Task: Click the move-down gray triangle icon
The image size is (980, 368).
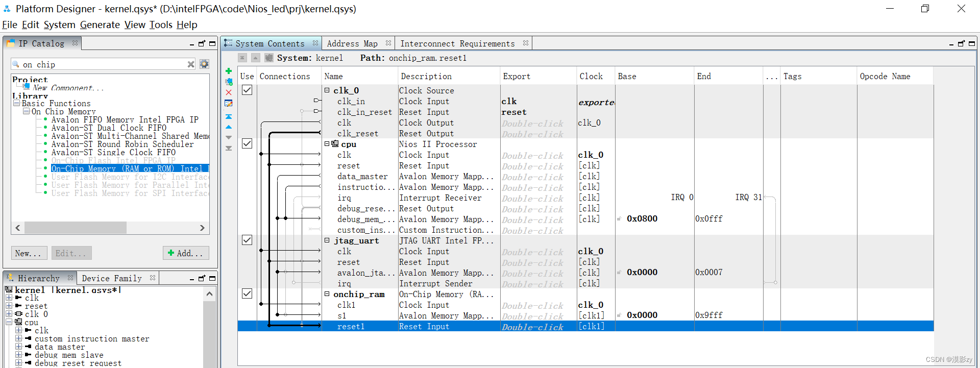Action: point(229,137)
